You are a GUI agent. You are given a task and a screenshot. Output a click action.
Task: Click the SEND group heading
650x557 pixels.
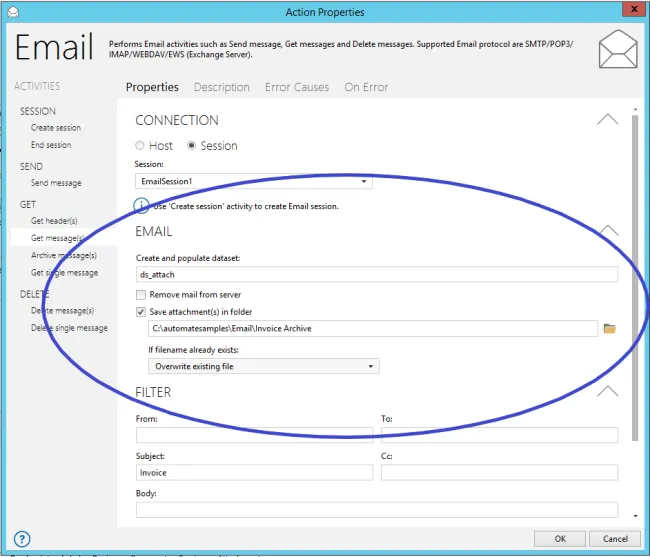pos(31,166)
